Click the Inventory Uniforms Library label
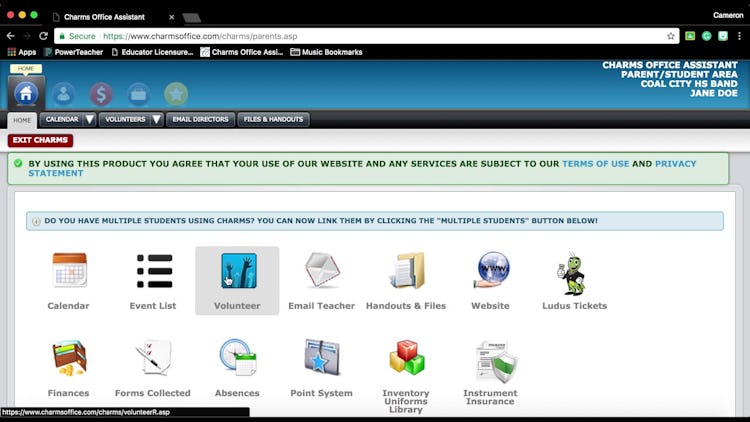The width and height of the screenshot is (750, 422). pyautogui.click(x=406, y=401)
